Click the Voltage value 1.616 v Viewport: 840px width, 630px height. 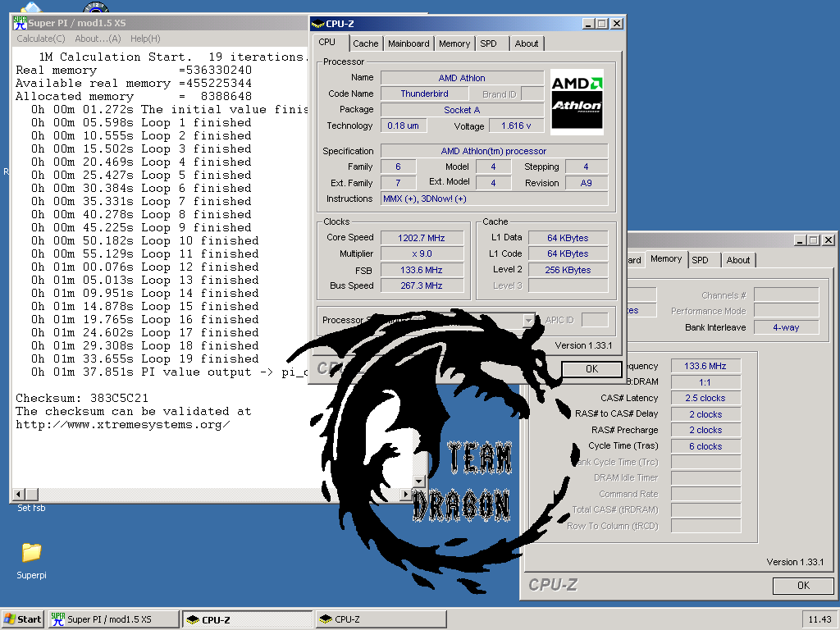coord(516,126)
